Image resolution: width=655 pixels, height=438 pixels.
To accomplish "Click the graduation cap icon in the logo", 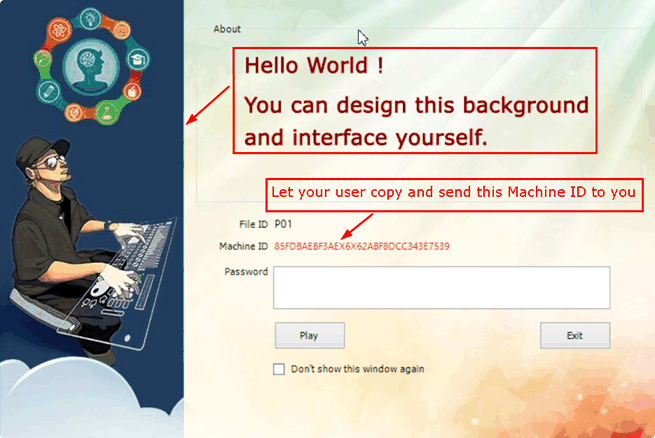I will point(137,60).
